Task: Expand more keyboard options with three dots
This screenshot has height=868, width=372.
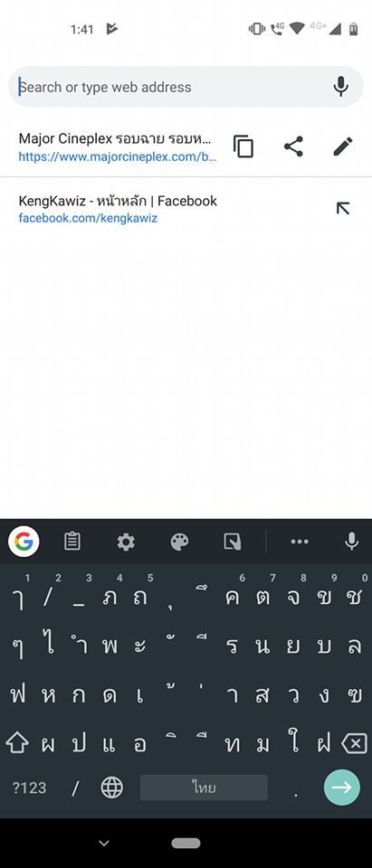Action: pos(300,542)
